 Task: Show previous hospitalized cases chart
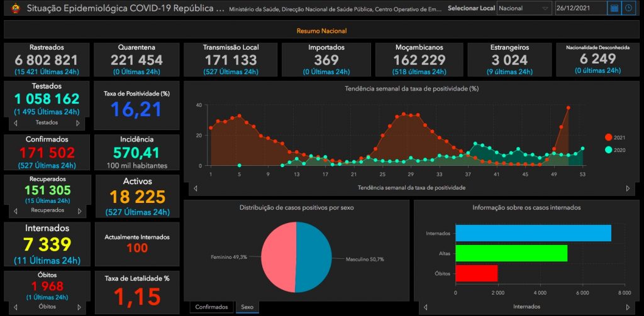point(425,307)
